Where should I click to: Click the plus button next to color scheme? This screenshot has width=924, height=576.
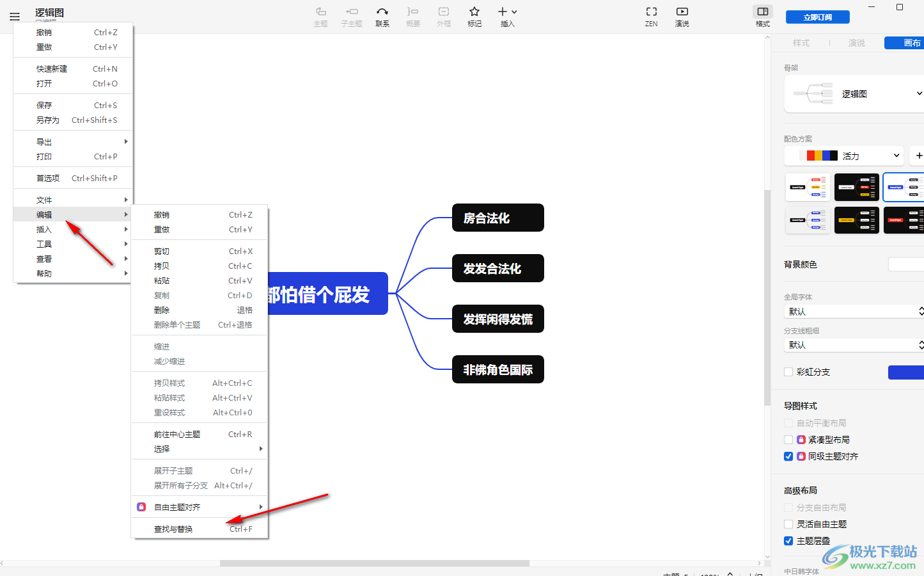click(x=919, y=156)
